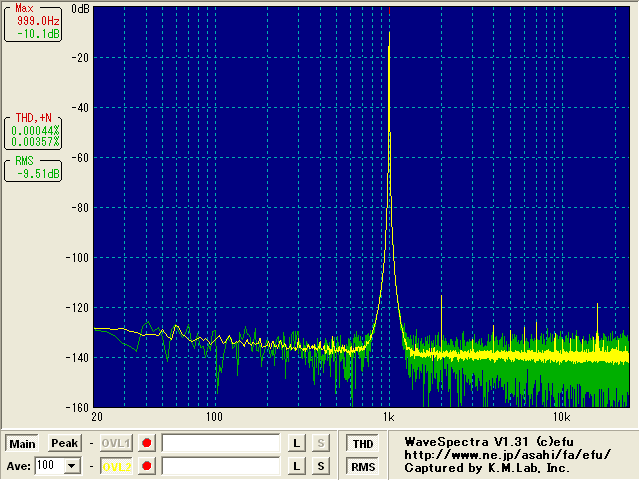Click the 100 frequency axis label
640x480 pixels.
(214, 417)
